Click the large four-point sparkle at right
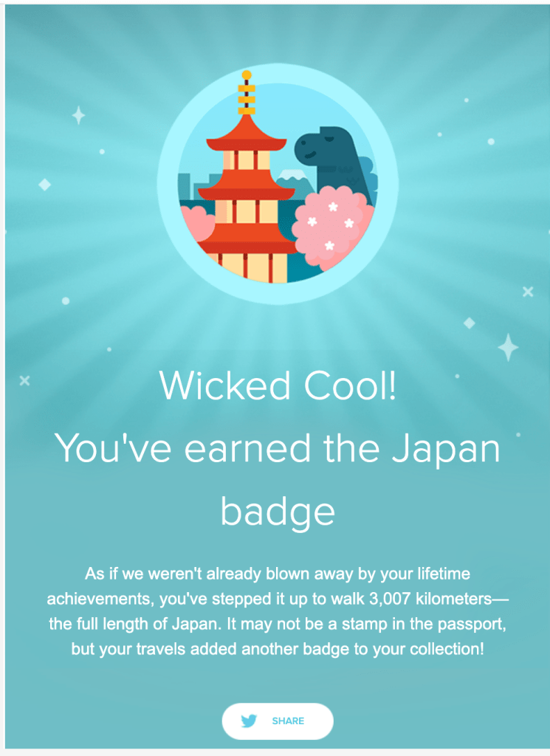 tap(508, 347)
